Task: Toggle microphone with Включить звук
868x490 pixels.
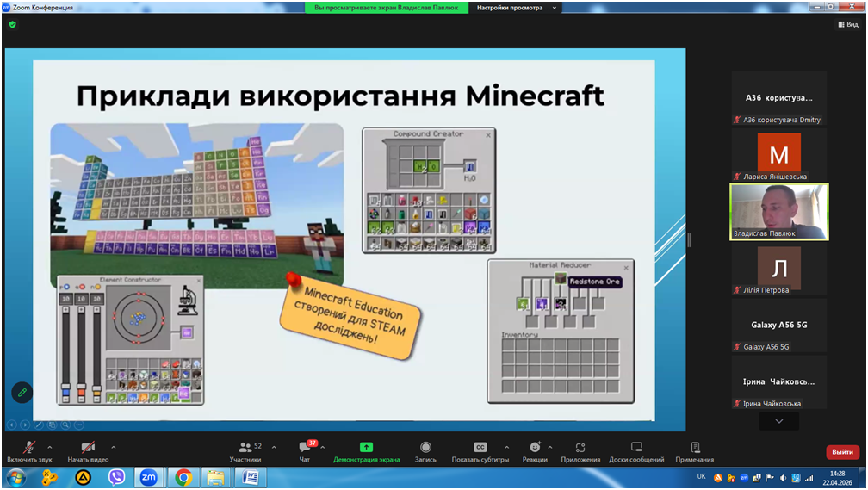Action: 29,448
